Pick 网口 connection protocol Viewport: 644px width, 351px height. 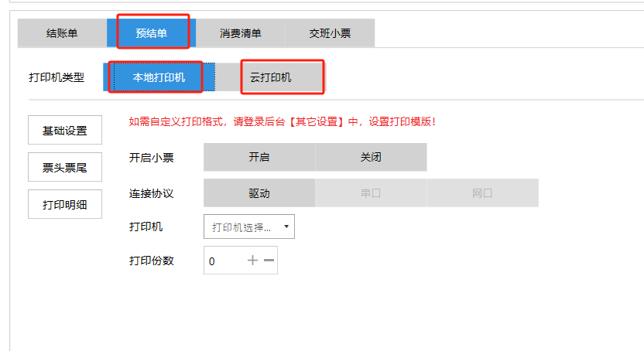point(482,193)
